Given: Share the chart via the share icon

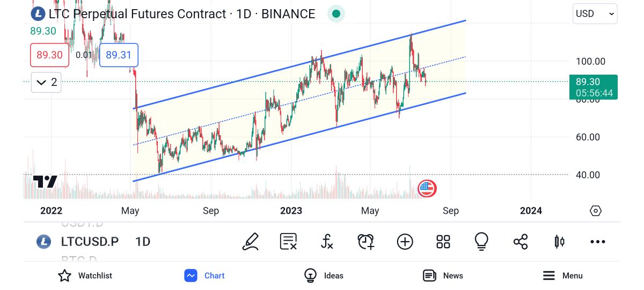Looking at the screenshot, I should [521, 242].
